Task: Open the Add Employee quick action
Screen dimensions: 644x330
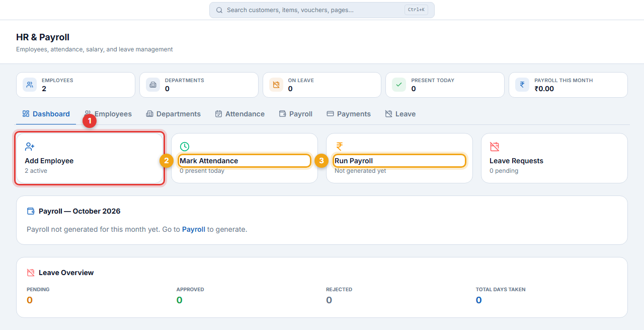Action: tap(90, 158)
